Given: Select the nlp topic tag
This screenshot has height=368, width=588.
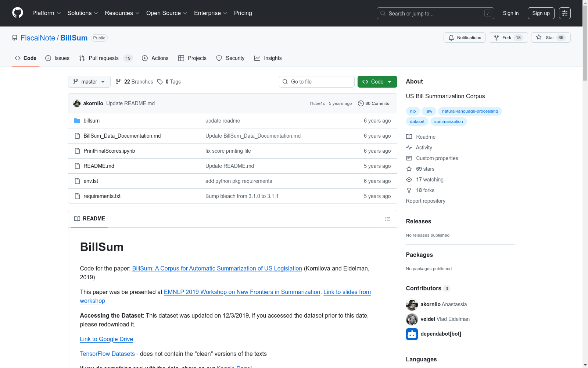Looking at the screenshot, I should [413, 111].
